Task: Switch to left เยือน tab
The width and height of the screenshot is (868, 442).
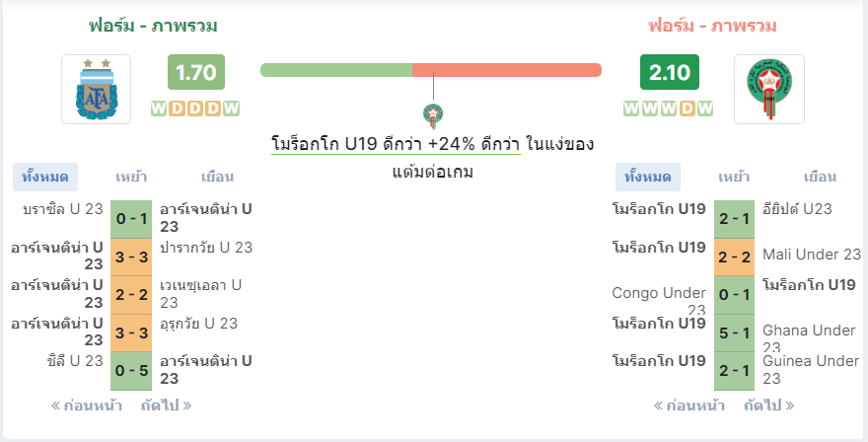Action: [x=217, y=178]
